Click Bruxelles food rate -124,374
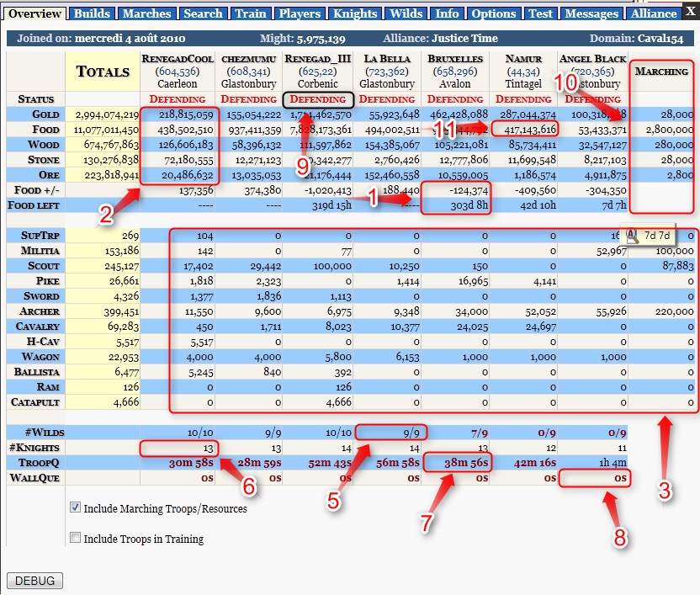 pyautogui.click(x=469, y=191)
